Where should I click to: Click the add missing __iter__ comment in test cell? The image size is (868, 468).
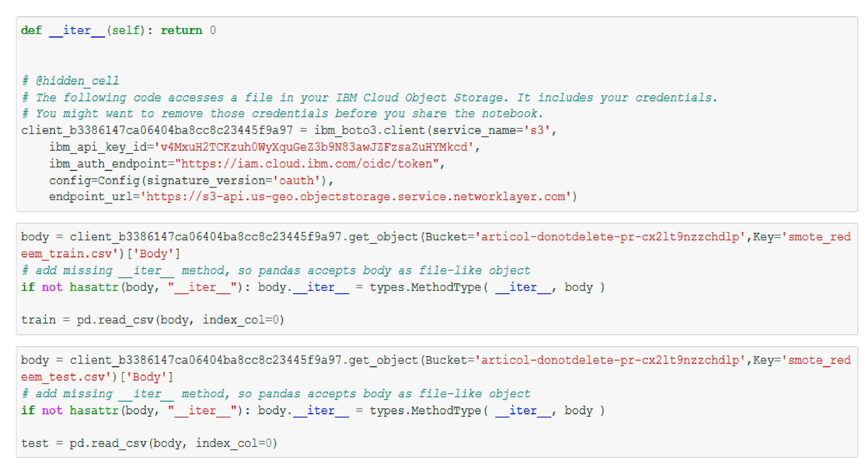tap(276, 394)
